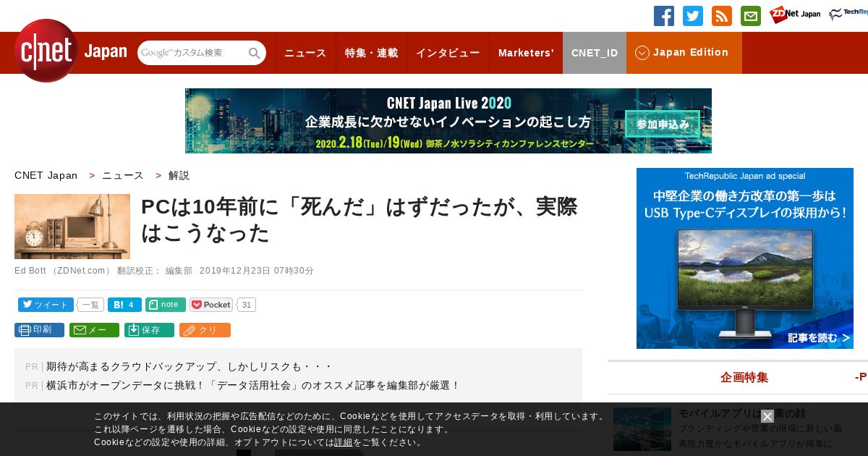
Task: Open TechRepublic USB Type-C display ad
Action: pyautogui.click(x=745, y=258)
